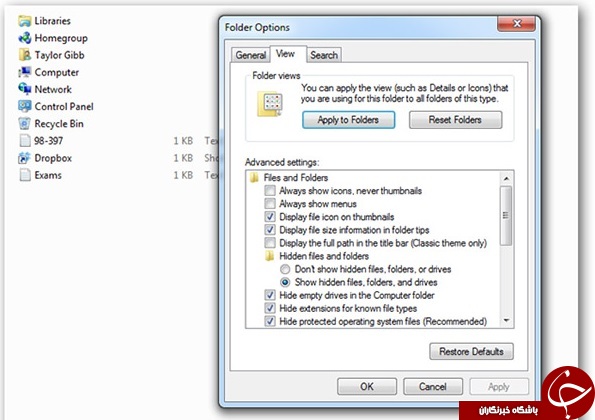Click the Libraries name label
This screenshot has height=420, width=595.
(52, 21)
